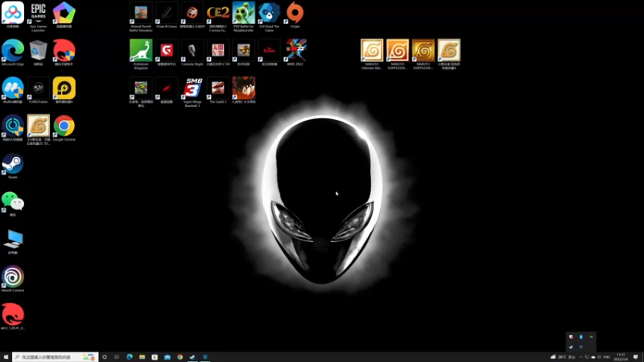
Task: Open Cortana circle icon on taskbar
Action: pyautogui.click(x=105, y=357)
